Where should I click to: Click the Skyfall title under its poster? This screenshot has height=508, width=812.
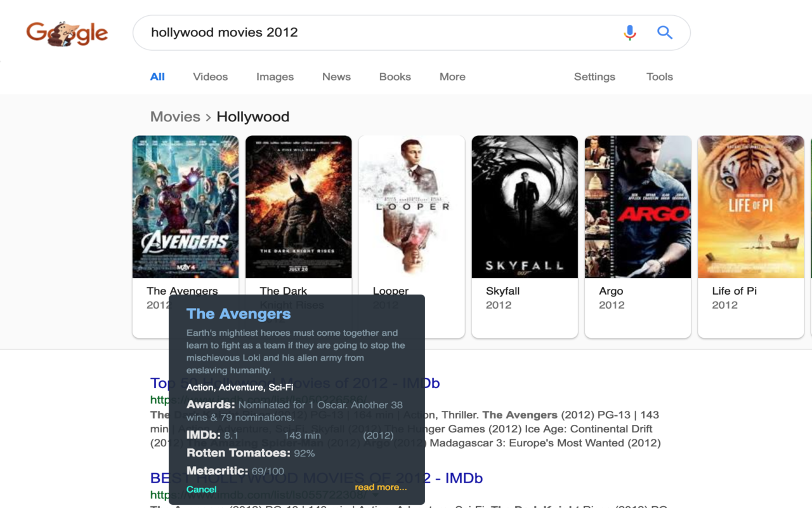(503, 291)
